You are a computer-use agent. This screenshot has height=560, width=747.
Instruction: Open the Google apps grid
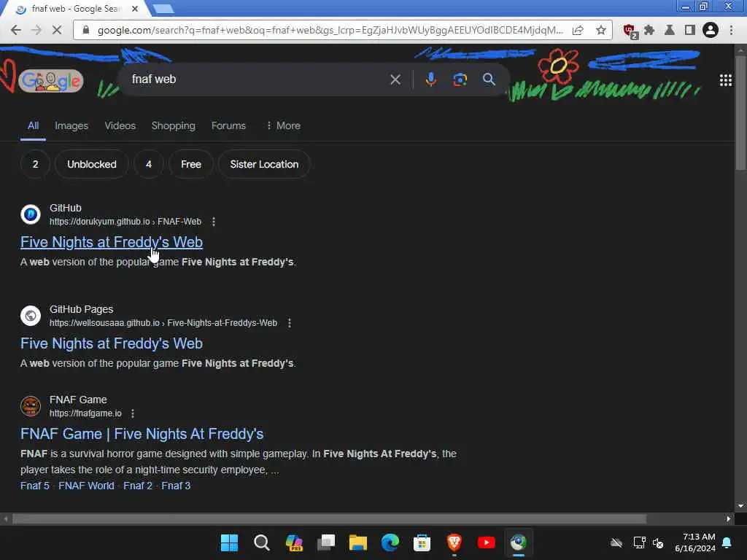[x=726, y=80]
